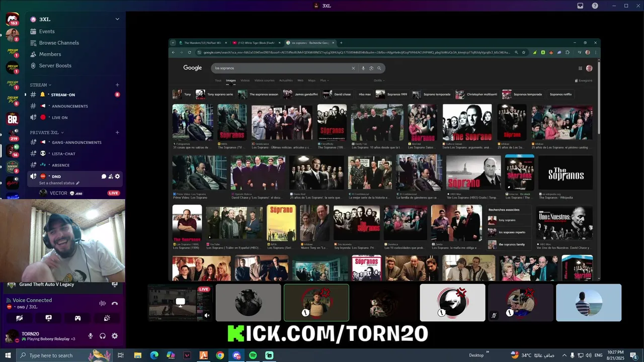Add a channel to STREAM category
Viewport: 644px width, 362px height.
tap(117, 85)
